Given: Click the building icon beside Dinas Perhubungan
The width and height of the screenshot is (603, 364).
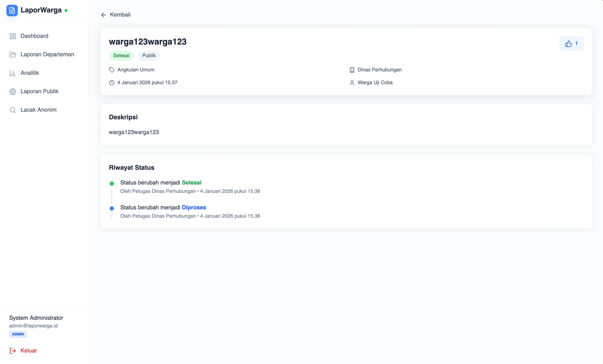Looking at the screenshot, I should 352,70.
